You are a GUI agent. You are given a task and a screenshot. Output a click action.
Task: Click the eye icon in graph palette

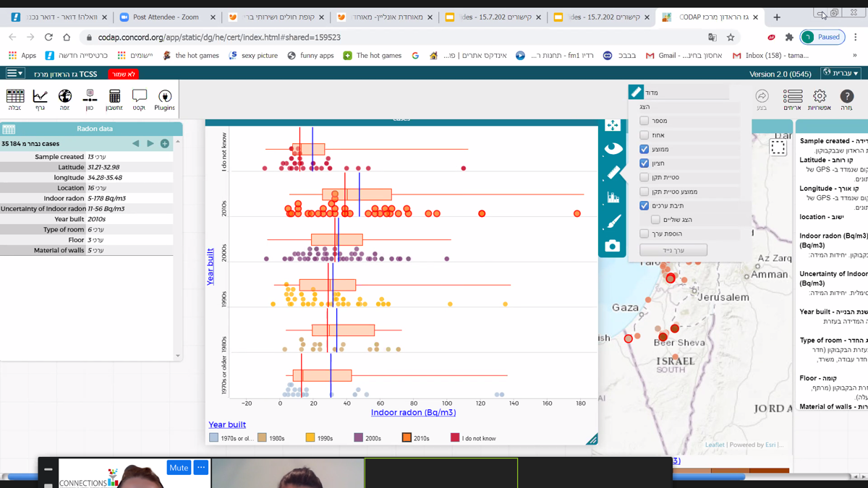[x=613, y=149]
